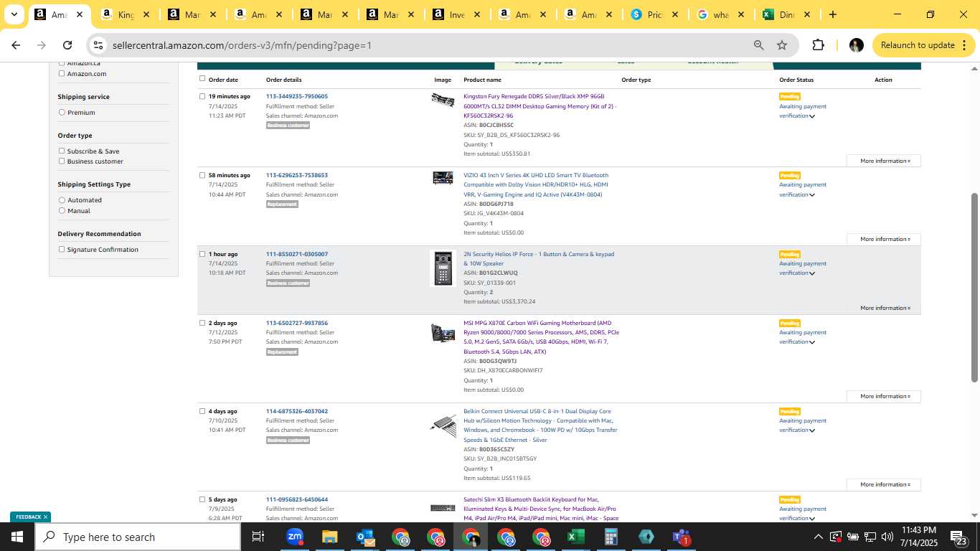This screenshot has height=551, width=980.
Task: Expand status of order 111-8550271-0305007
Action: 812,273
